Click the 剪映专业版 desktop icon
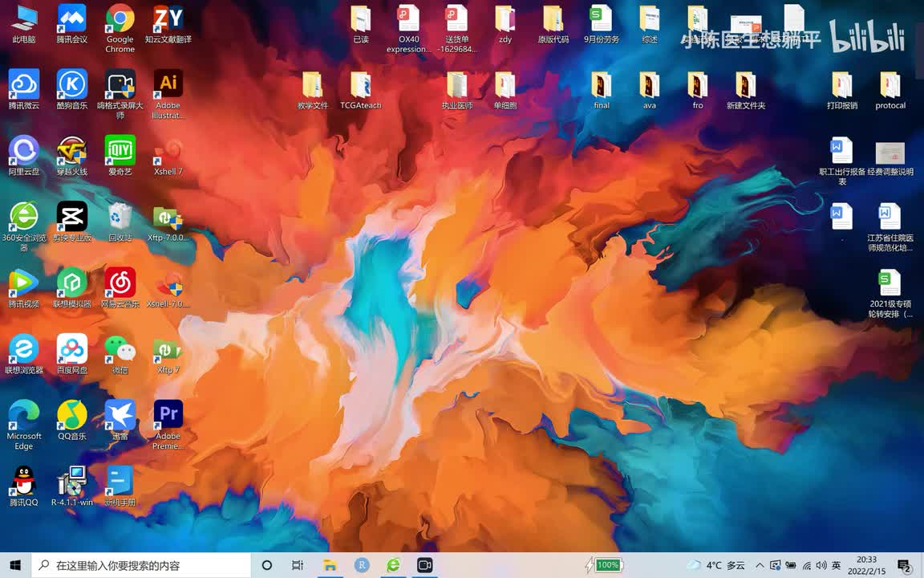 pyautogui.click(x=72, y=222)
